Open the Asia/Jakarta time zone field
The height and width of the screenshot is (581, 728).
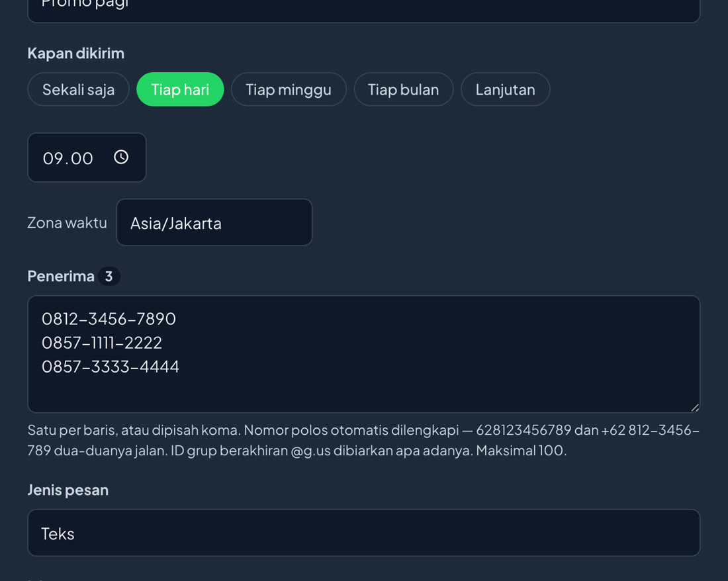click(x=214, y=222)
